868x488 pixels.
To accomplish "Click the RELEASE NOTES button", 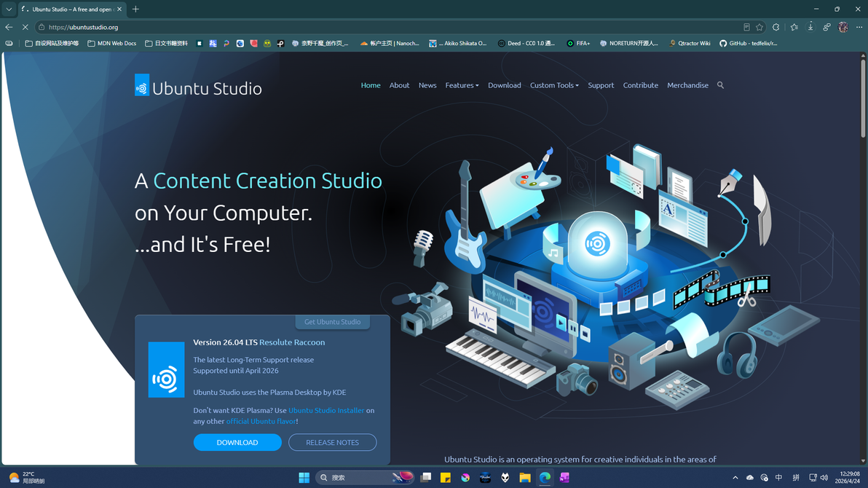I will coord(332,442).
